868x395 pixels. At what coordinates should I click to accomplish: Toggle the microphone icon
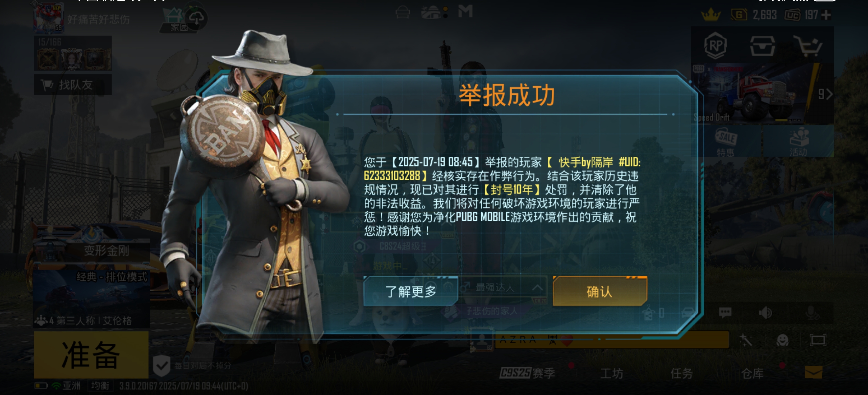pyautogui.click(x=812, y=313)
